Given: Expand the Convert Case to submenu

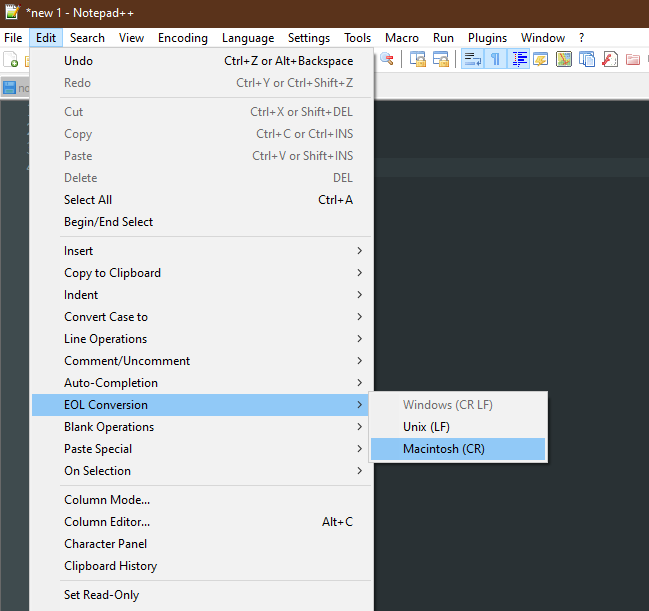Looking at the screenshot, I should (x=202, y=317).
